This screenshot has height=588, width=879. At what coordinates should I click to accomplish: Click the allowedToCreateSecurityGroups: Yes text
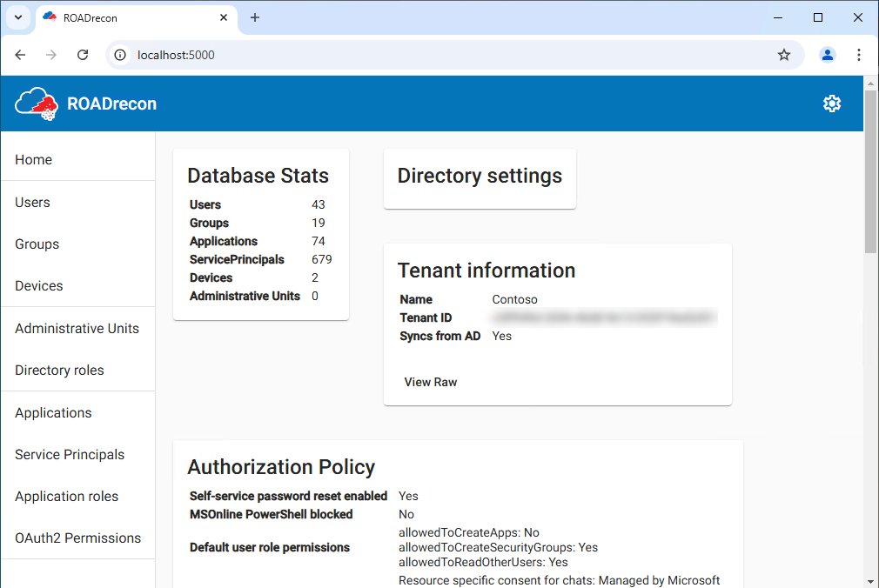(x=498, y=548)
